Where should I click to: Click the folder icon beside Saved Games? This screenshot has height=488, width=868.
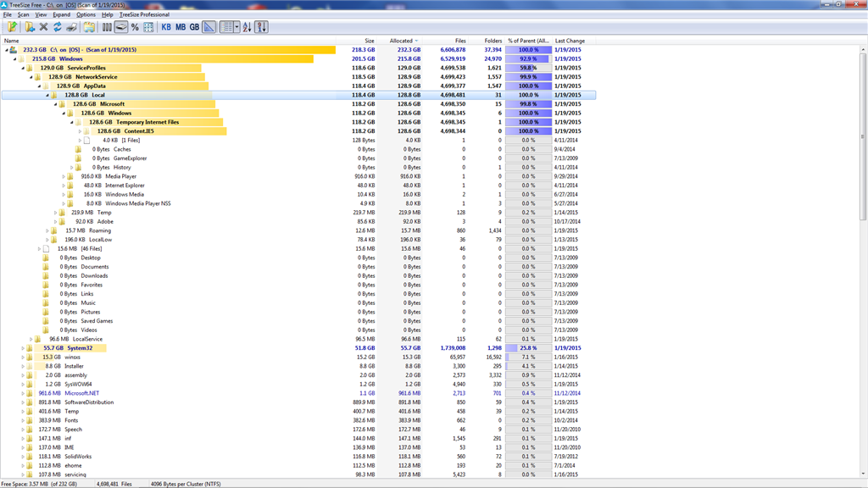click(x=46, y=321)
